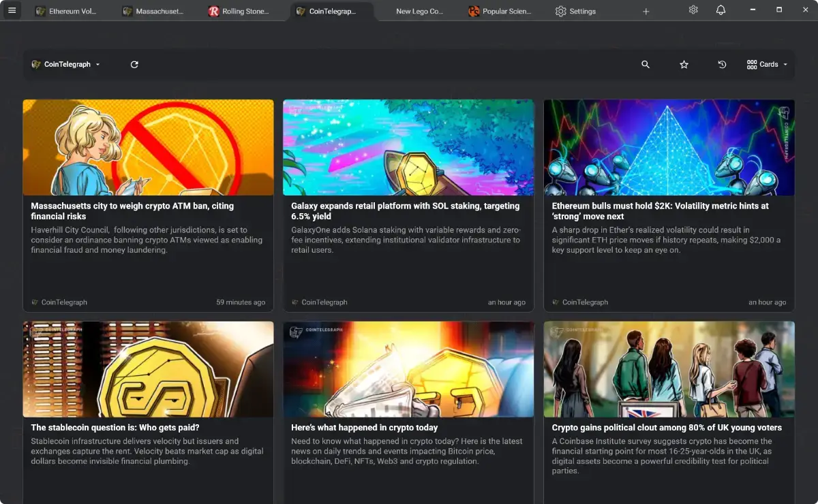The width and height of the screenshot is (818, 504).
Task: Open the Settings tab
Action: click(576, 12)
